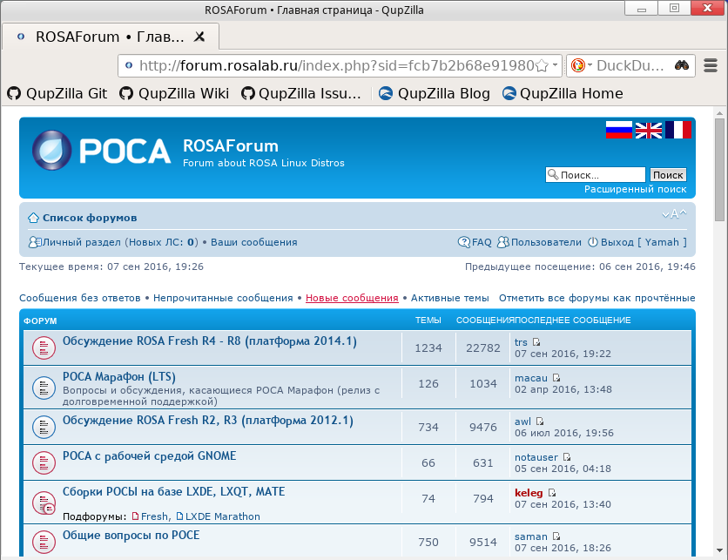Image resolution: width=728 pixels, height=560 pixels.
Task: Click forum status icon for ROSA Fresh R2, R3
Action: 44,428
